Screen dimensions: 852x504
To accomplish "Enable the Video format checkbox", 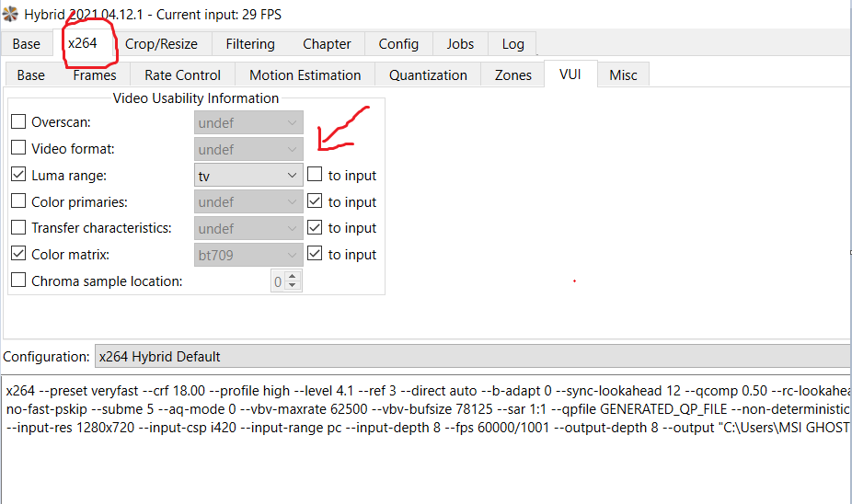I will point(18,148).
